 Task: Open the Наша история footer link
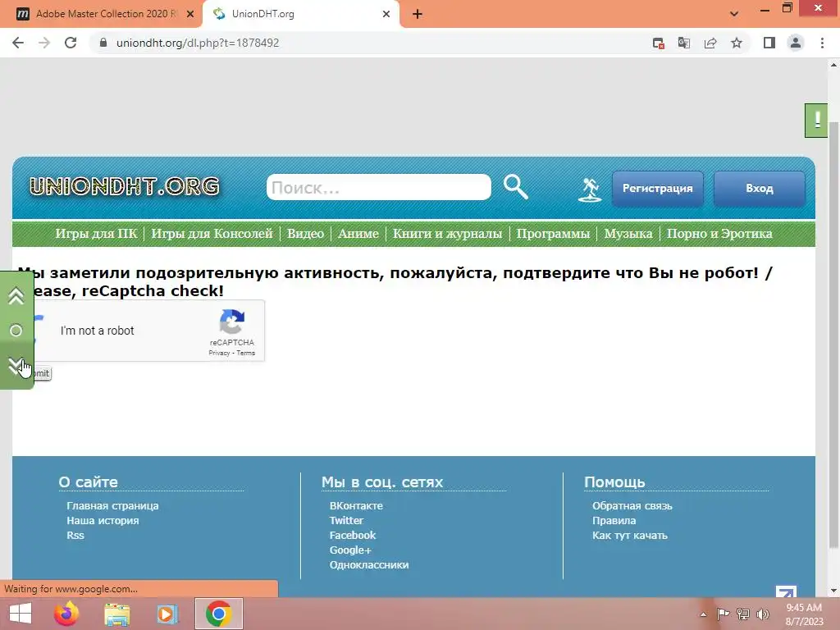103,521
